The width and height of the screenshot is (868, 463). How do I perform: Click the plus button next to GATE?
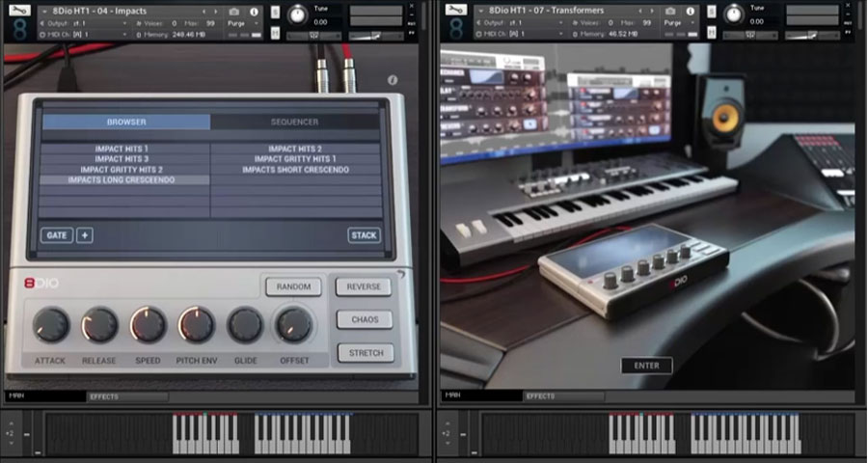click(x=85, y=235)
